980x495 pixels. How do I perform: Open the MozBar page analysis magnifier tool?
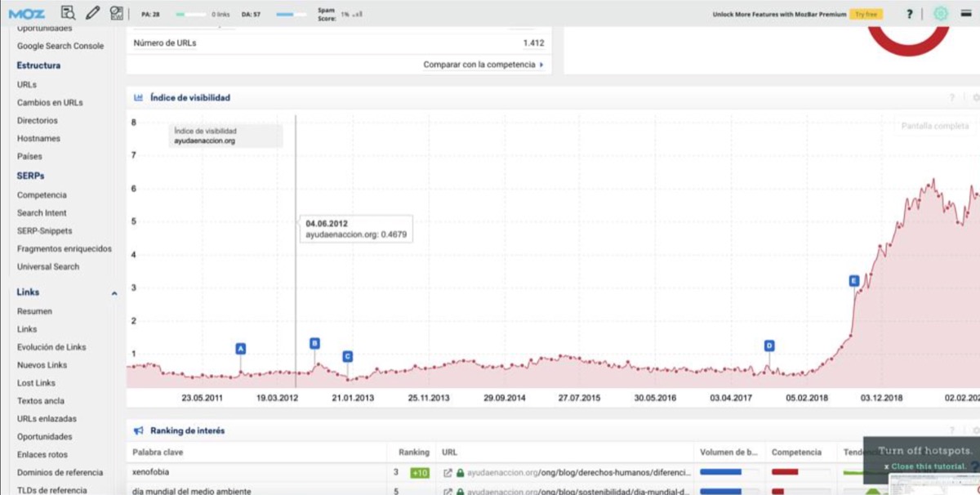(69, 13)
